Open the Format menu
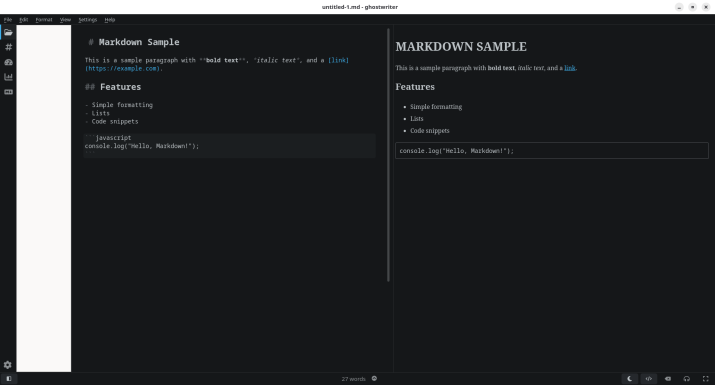Viewport: 715px width, 385px height. [44, 20]
